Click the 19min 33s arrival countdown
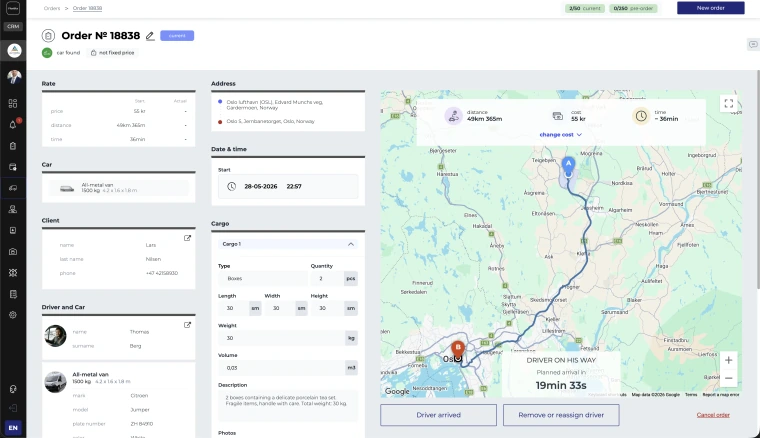 pyautogui.click(x=561, y=385)
